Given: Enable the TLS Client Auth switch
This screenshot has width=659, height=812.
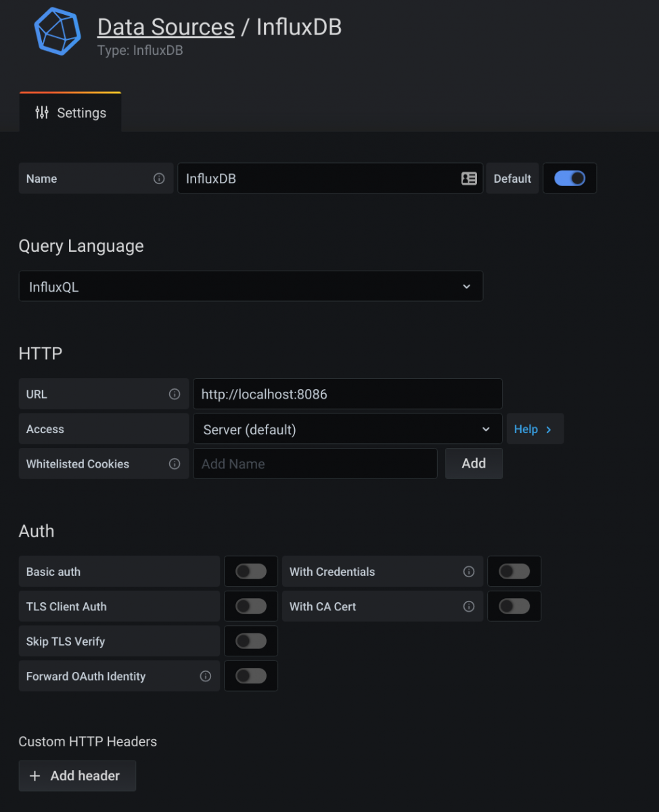Looking at the screenshot, I should 251,606.
